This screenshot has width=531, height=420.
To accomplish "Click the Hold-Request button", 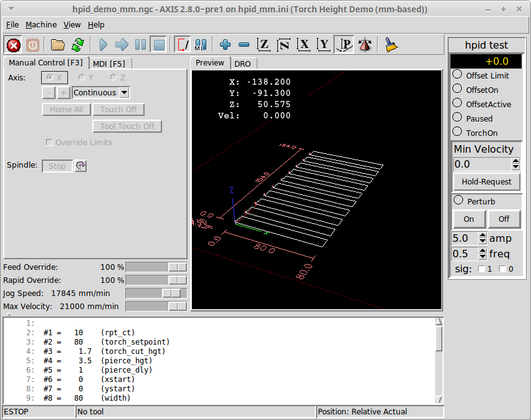I will [x=487, y=181].
